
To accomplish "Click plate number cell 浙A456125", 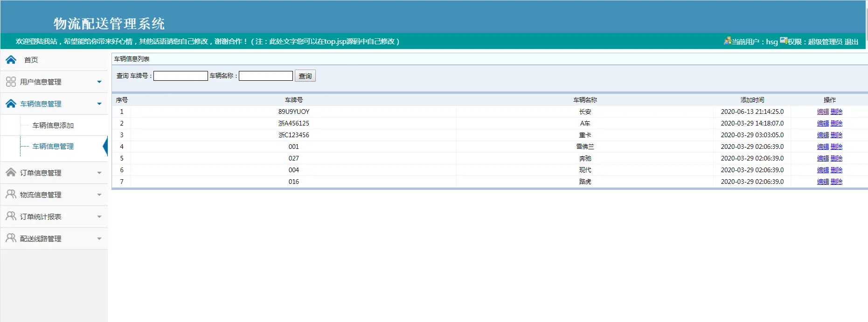I will pyautogui.click(x=294, y=123).
